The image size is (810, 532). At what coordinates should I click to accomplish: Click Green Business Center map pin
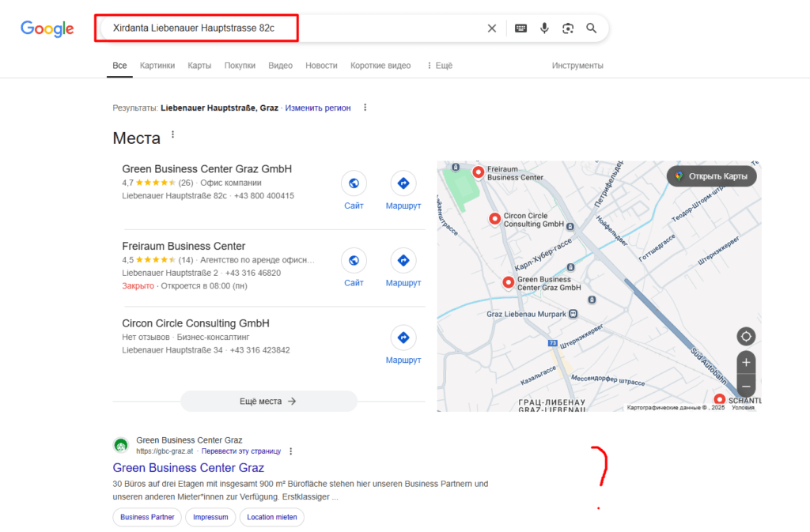click(x=509, y=282)
